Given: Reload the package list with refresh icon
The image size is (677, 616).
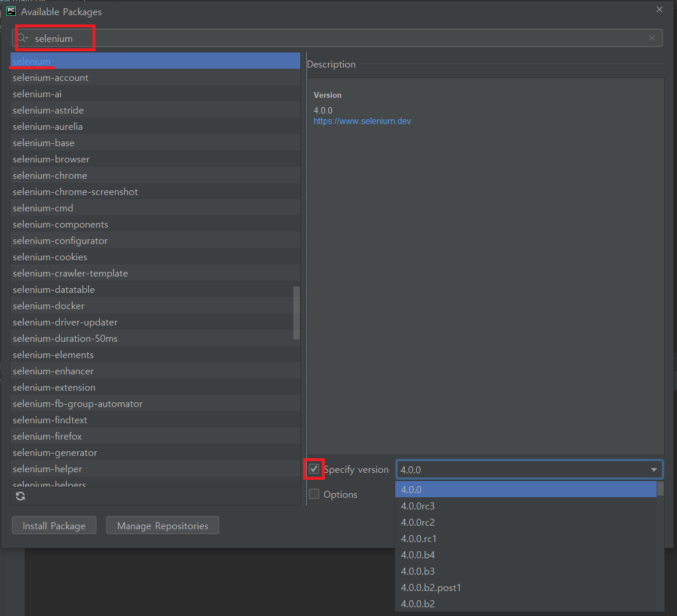Looking at the screenshot, I should (20, 496).
